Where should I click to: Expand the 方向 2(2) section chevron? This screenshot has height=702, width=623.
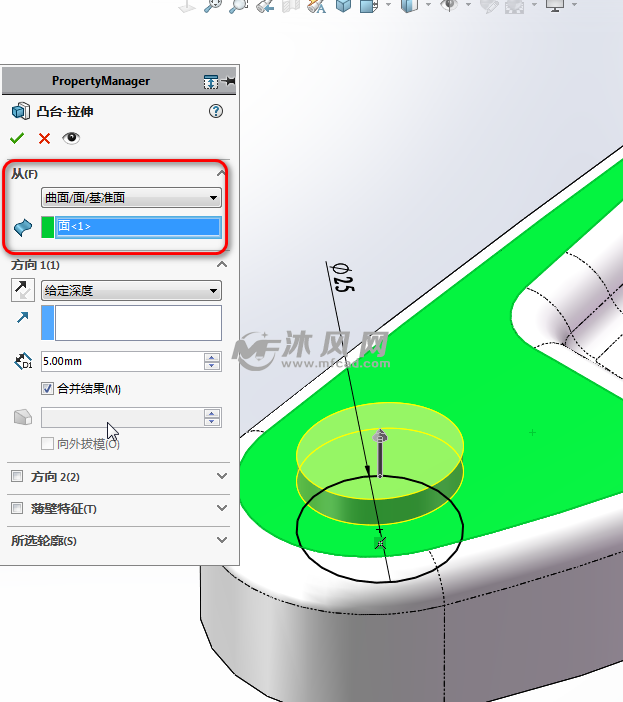coord(222,476)
